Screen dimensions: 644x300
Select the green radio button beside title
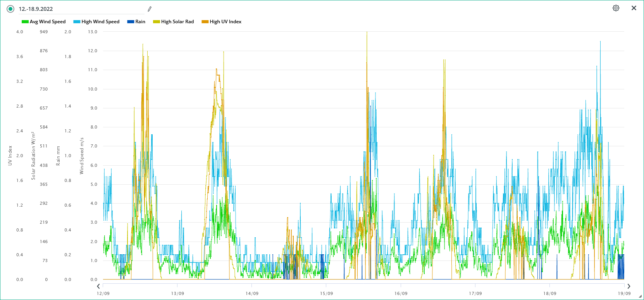point(10,9)
